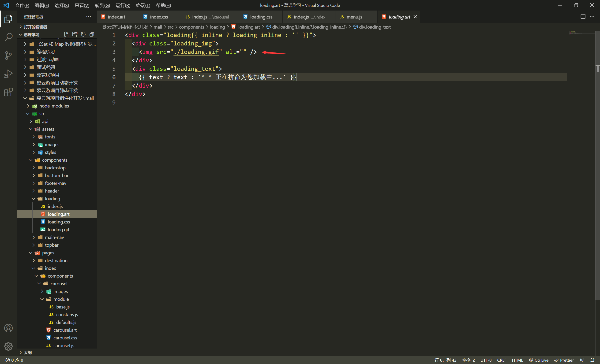Open the Explorer view in activity bar
Image resolution: width=600 pixels, height=364 pixels.
click(x=8, y=19)
